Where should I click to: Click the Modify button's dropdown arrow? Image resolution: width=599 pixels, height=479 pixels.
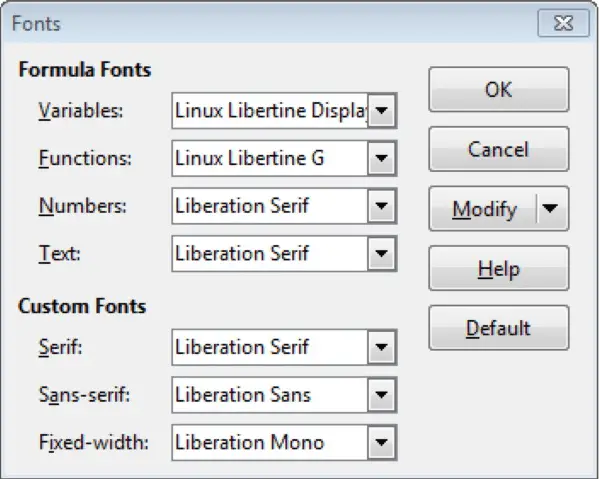550,209
